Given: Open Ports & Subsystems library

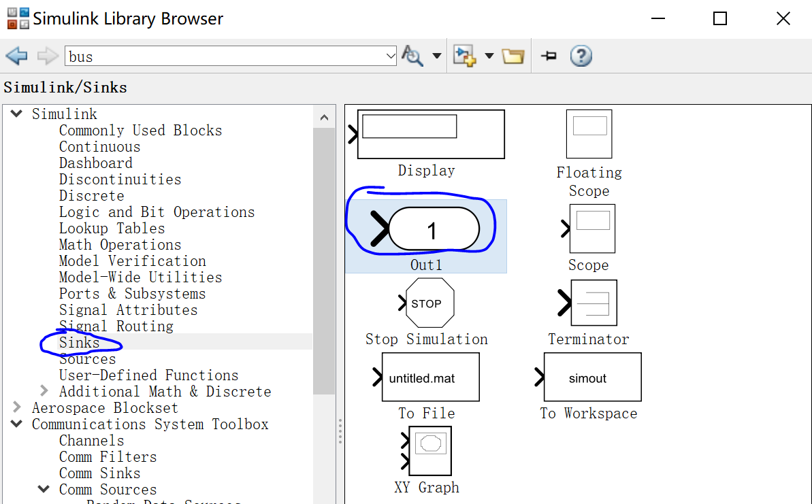Looking at the screenshot, I should pos(133,293).
